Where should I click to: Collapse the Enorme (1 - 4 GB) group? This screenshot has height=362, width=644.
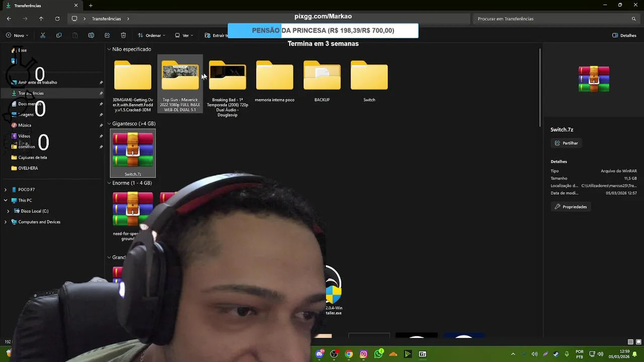109,183
